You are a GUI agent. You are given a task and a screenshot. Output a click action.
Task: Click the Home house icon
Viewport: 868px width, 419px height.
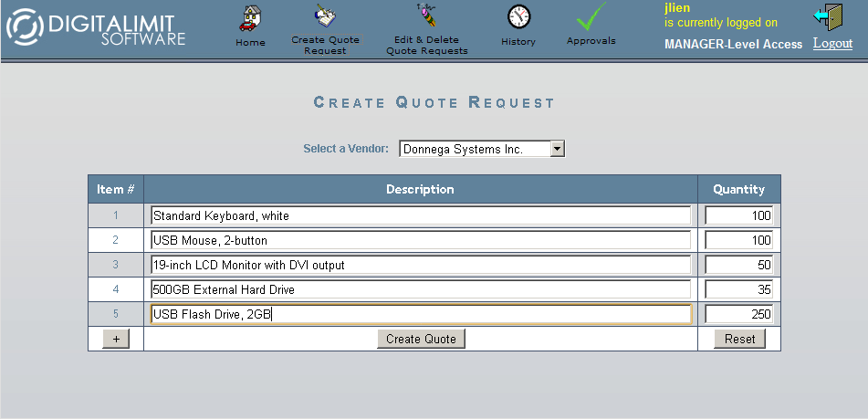tap(250, 18)
